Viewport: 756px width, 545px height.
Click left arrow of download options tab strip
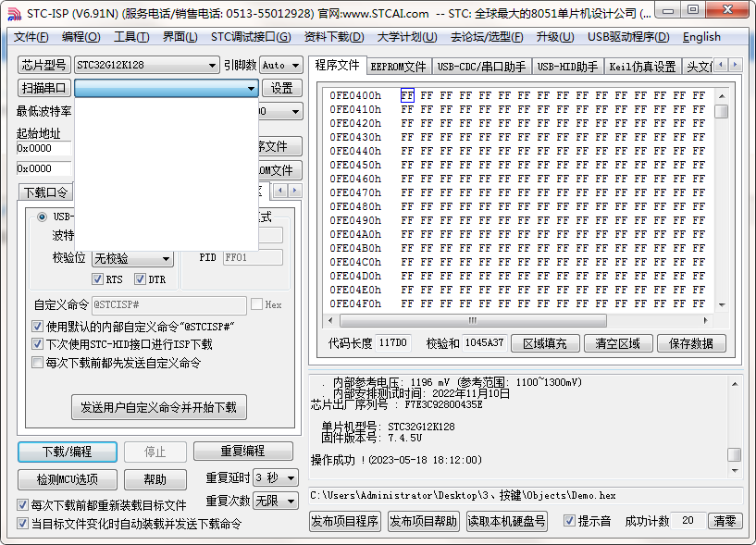tap(280, 191)
